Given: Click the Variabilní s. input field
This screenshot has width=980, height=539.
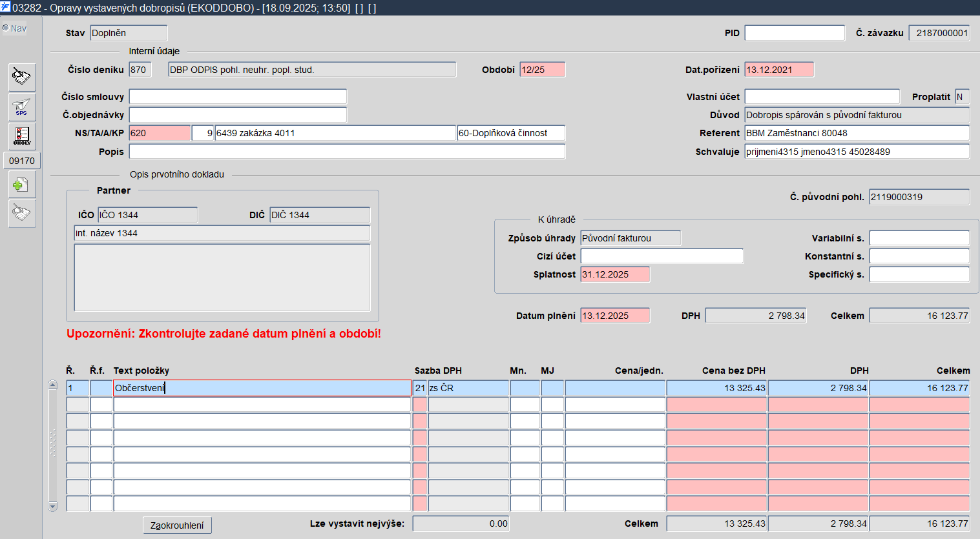Looking at the screenshot, I should click(x=919, y=238).
